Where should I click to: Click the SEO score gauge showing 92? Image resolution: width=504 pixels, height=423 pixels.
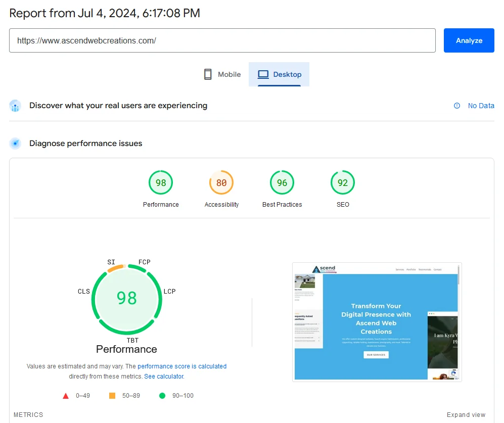[x=342, y=182]
